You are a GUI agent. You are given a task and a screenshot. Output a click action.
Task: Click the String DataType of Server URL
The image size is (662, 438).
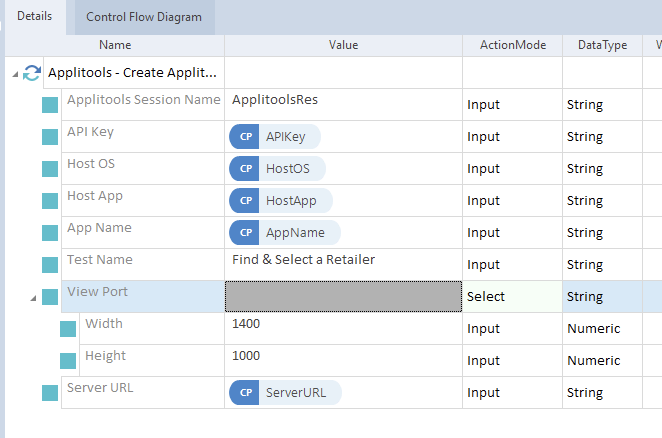coord(602,392)
